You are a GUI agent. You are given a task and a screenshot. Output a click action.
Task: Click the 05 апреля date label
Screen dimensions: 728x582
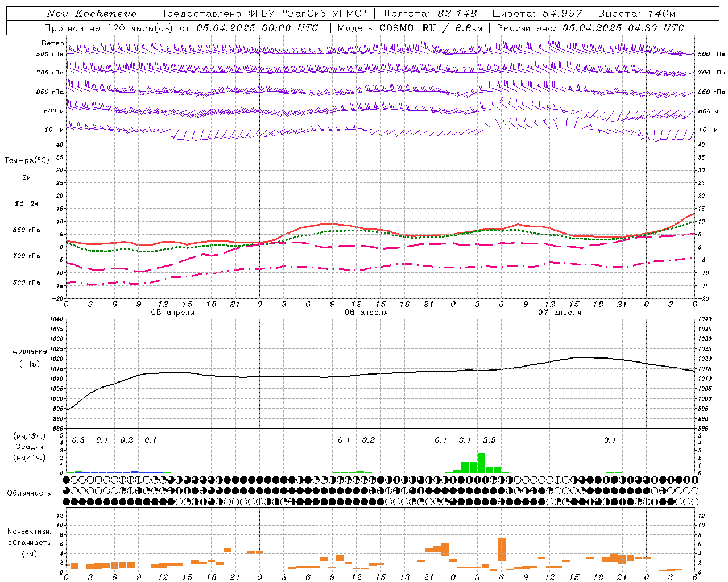(172, 313)
